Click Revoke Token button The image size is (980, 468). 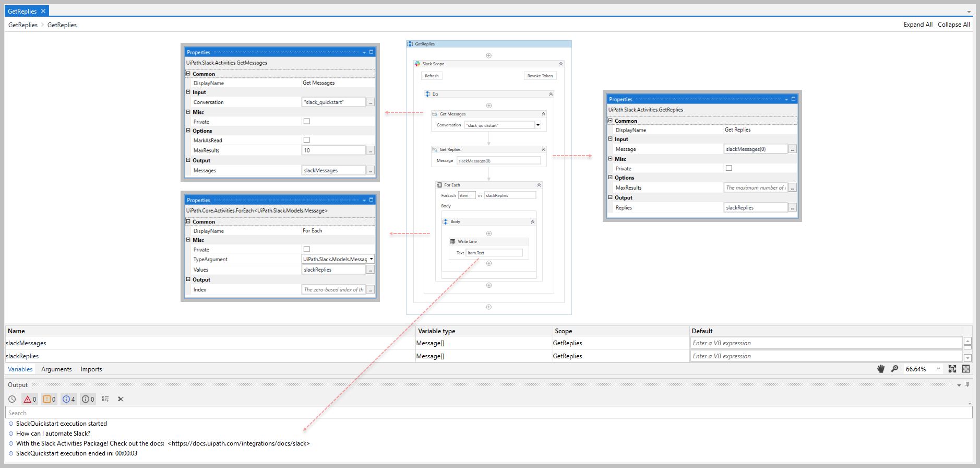[540, 76]
